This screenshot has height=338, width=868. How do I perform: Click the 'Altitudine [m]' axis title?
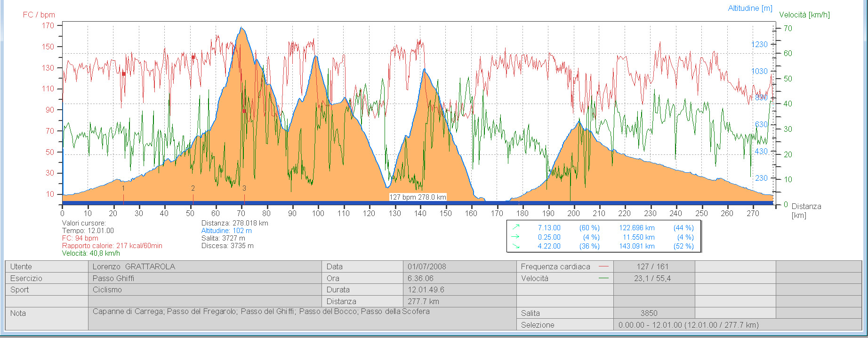pyautogui.click(x=750, y=8)
